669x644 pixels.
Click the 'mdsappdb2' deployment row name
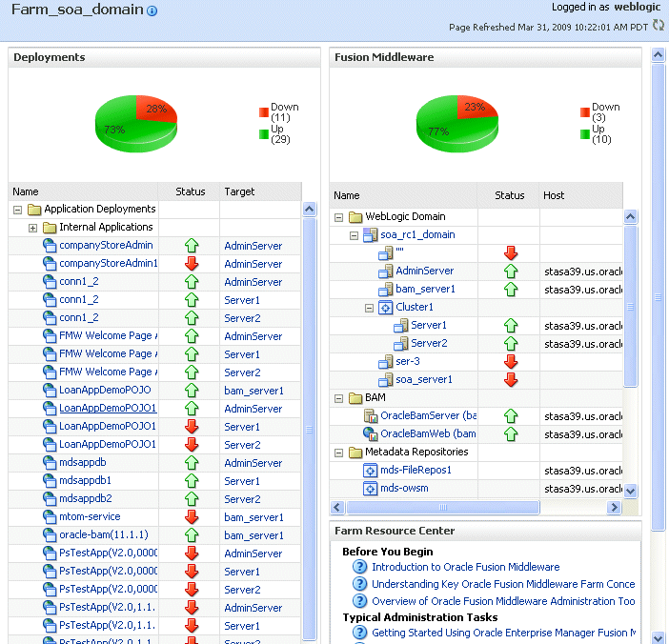[x=86, y=498]
